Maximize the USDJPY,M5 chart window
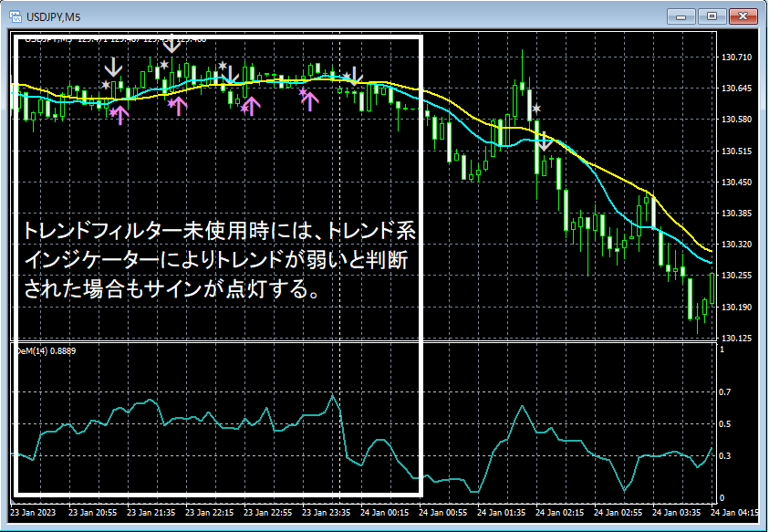 (712, 16)
